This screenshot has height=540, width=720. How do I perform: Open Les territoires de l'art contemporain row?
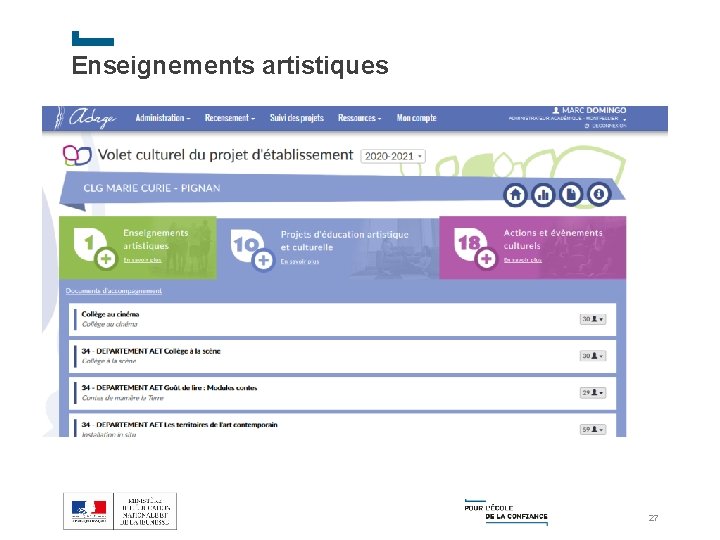click(x=342, y=425)
